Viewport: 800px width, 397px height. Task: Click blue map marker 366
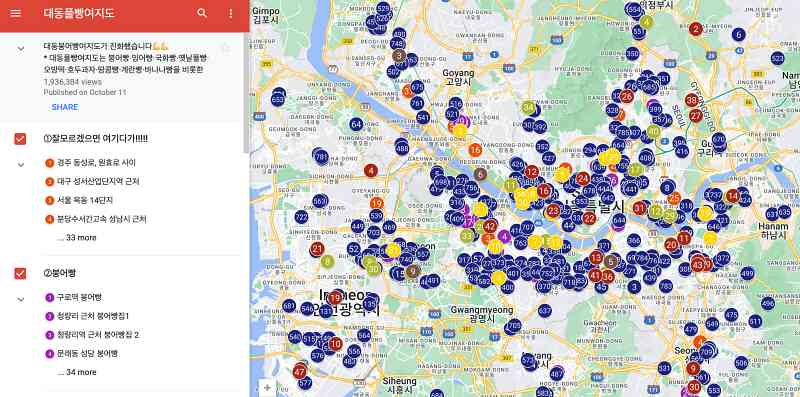click(x=634, y=240)
